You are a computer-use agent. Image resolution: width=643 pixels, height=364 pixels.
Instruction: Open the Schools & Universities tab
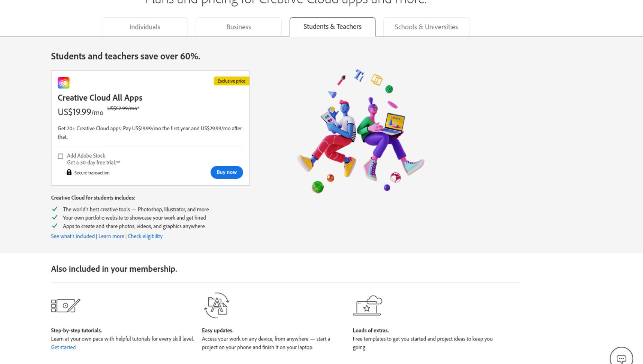[x=426, y=27]
